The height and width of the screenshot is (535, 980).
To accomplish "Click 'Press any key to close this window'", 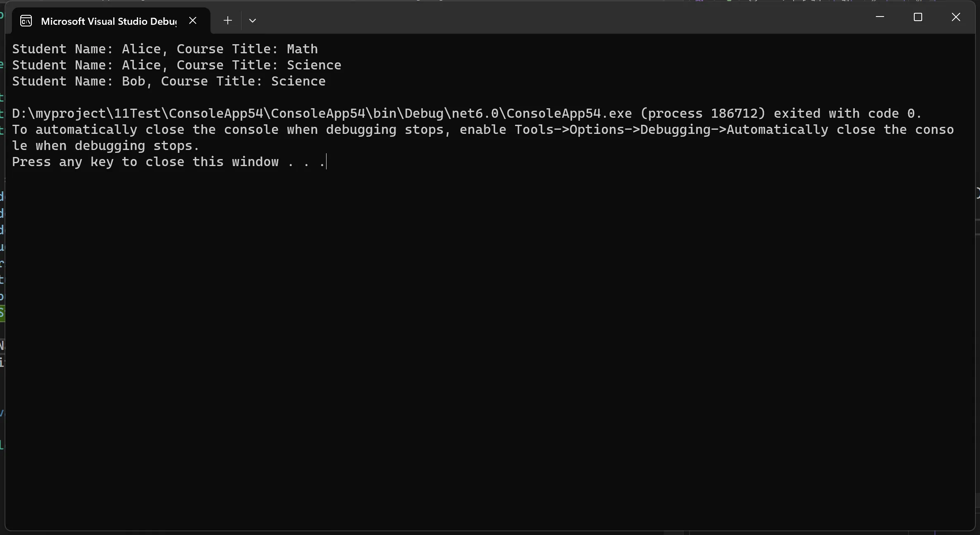I will 145,162.
